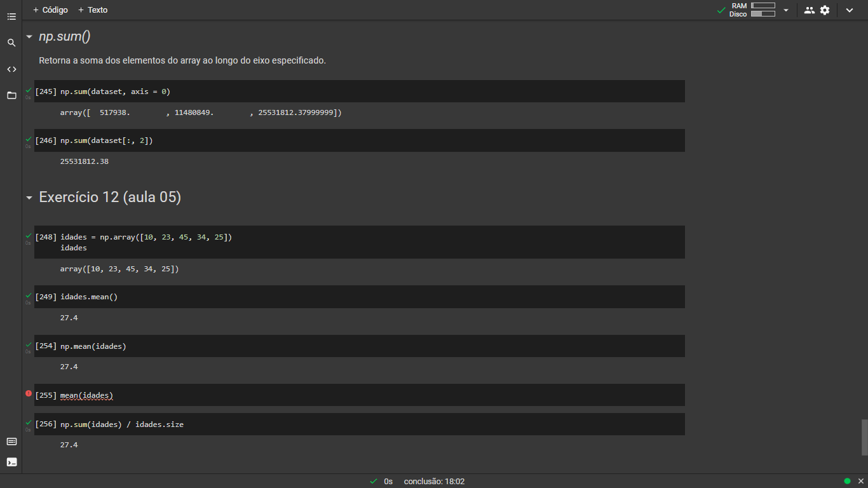
Task: Collapse the np.sum() section
Action: pyautogui.click(x=29, y=37)
